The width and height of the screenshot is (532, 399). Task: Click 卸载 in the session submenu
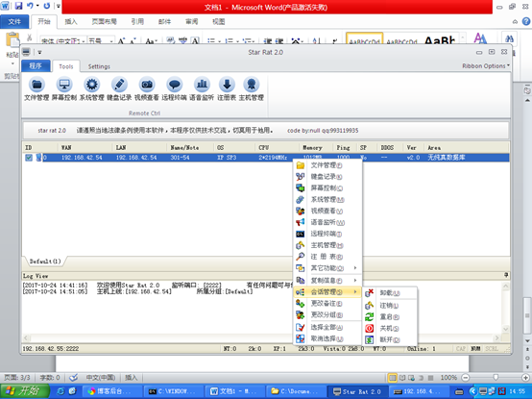click(x=390, y=293)
